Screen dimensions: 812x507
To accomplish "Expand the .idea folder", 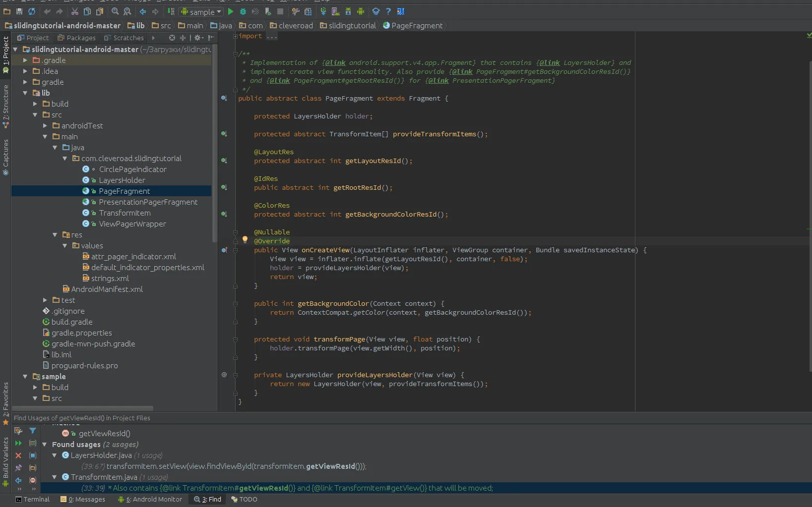I will tap(25, 71).
